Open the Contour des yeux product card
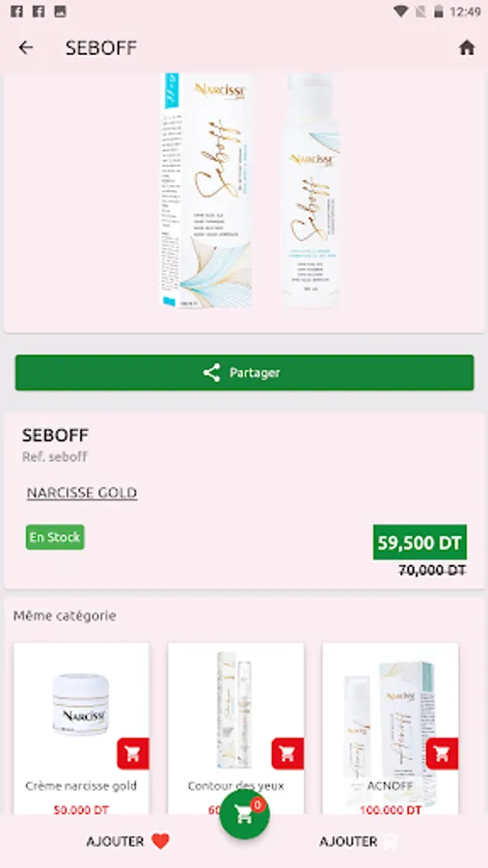488x868 pixels. (x=235, y=728)
